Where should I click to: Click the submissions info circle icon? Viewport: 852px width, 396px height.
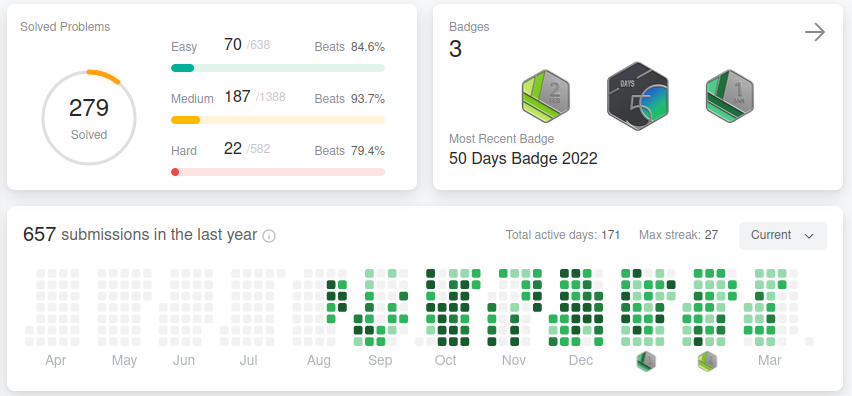(x=269, y=236)
